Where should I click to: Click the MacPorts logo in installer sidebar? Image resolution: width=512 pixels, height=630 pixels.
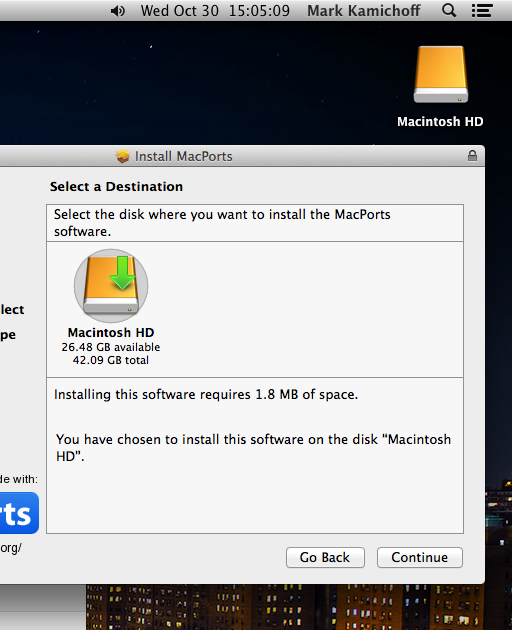(19, 513)
